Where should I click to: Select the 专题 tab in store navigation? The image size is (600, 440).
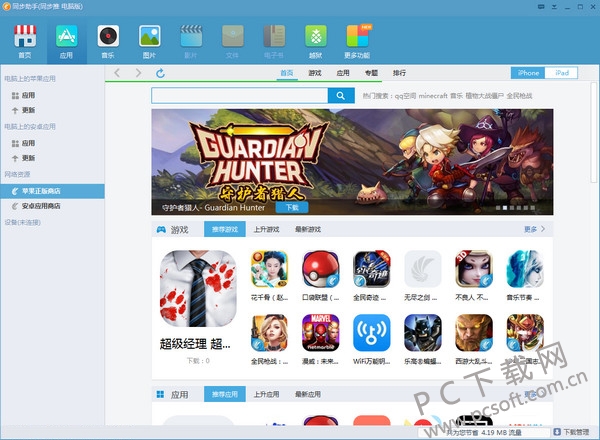[x=371, y=73]
